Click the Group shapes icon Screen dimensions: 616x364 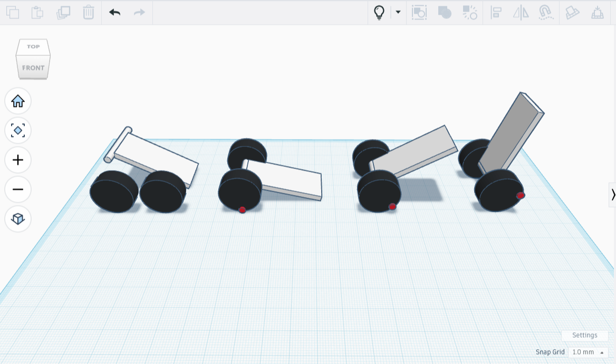click(x=444, y=12)
